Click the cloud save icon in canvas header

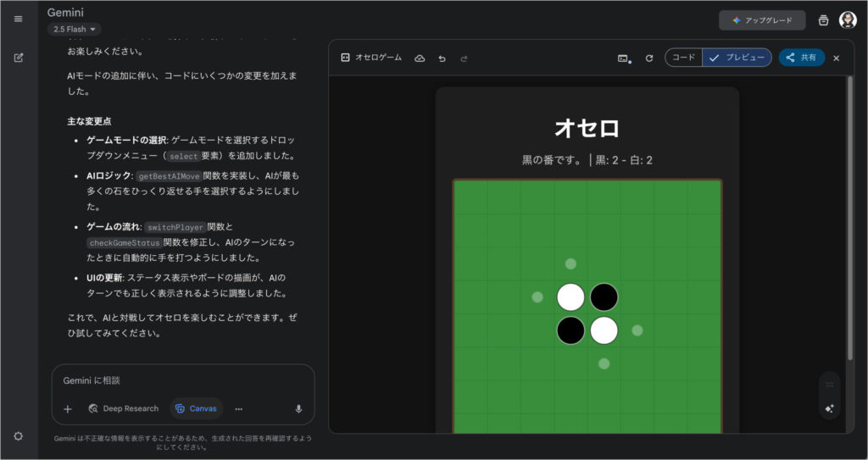(x=420, y=58)
